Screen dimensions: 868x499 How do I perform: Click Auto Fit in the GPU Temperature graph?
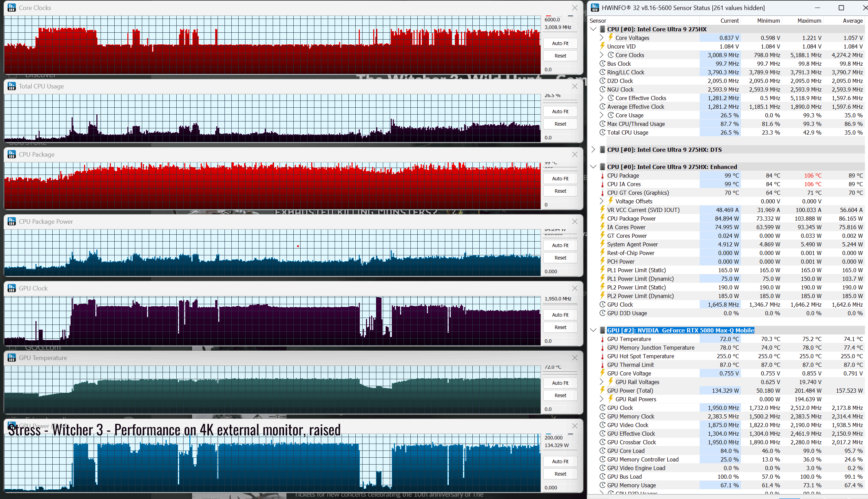(x=560, y=383)
